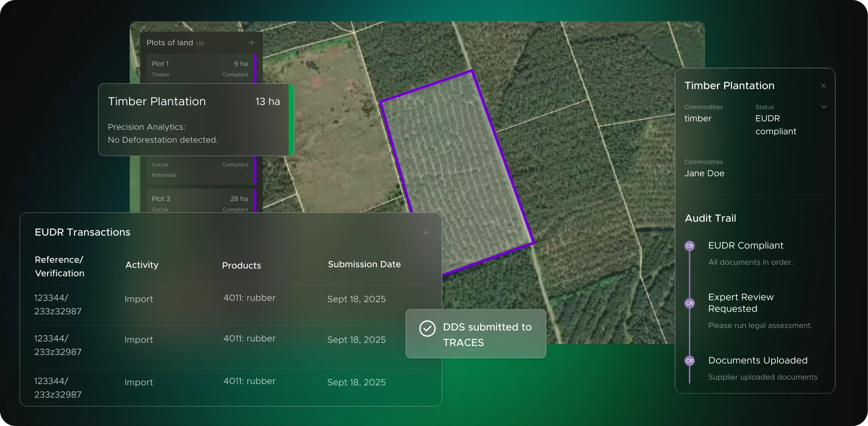Click the CR marker beside Documents Uploaded
Screen dimensions: 868x426
690,361
